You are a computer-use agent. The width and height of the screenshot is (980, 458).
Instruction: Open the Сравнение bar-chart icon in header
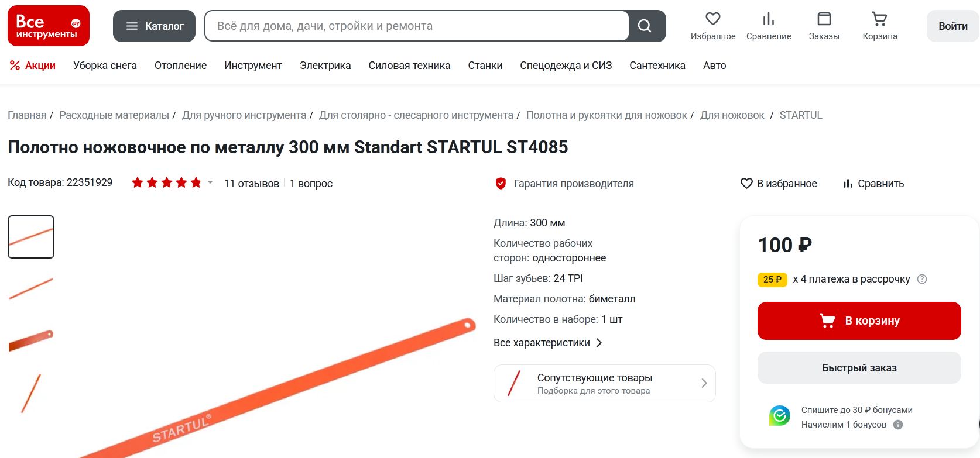tap(769, 19)
